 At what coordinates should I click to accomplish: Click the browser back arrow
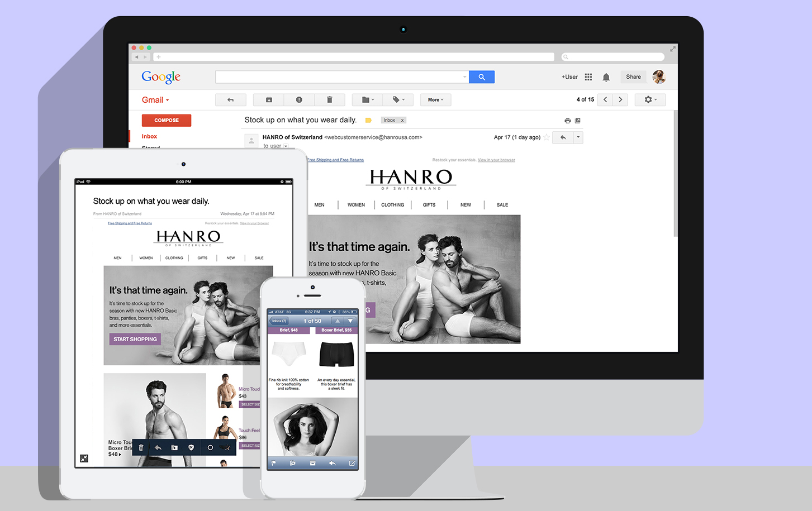click(x=136, y=57)
